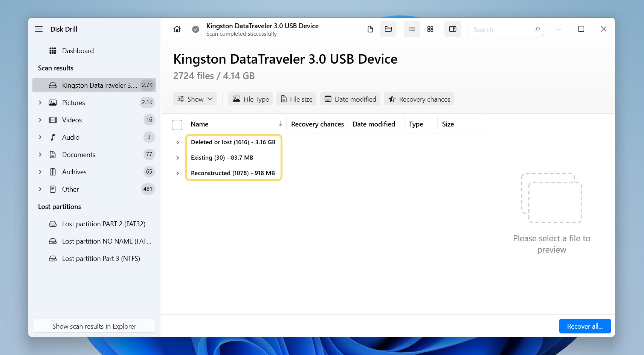This screenshot has width=644, height=355.
Task: Expand the Reconstructed files group
Action: point(178,173)
